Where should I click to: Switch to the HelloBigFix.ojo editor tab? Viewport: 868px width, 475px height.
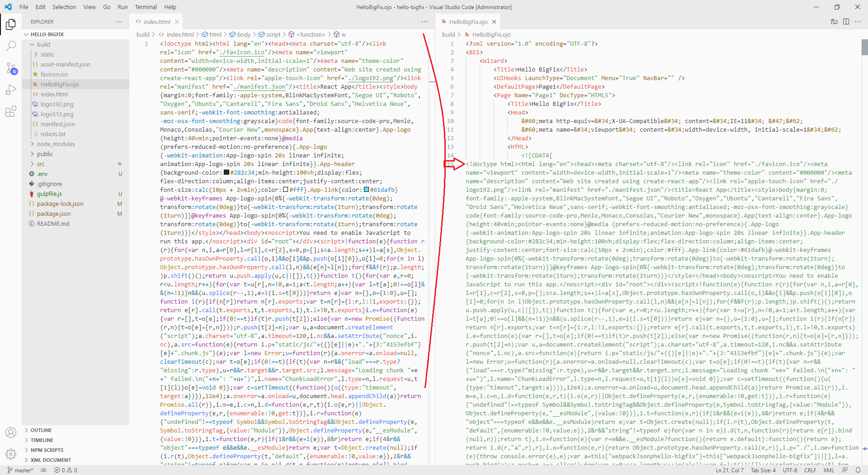468,22
